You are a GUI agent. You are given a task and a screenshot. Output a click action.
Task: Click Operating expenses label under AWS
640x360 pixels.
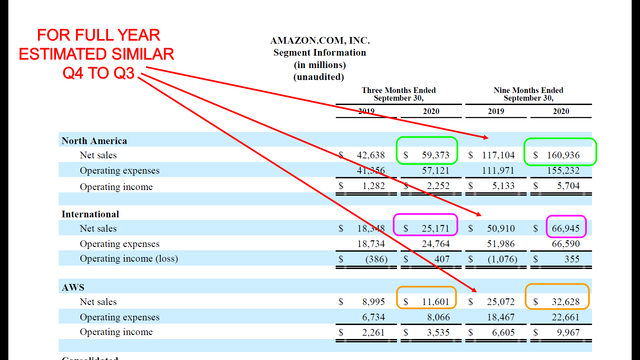coord(119,317)
